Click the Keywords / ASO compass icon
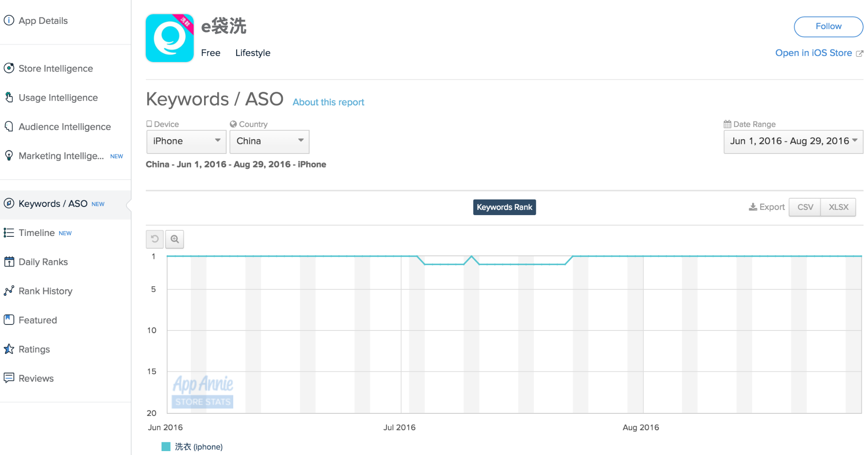This screenshot has height=455, width=868. pos(9,203)
